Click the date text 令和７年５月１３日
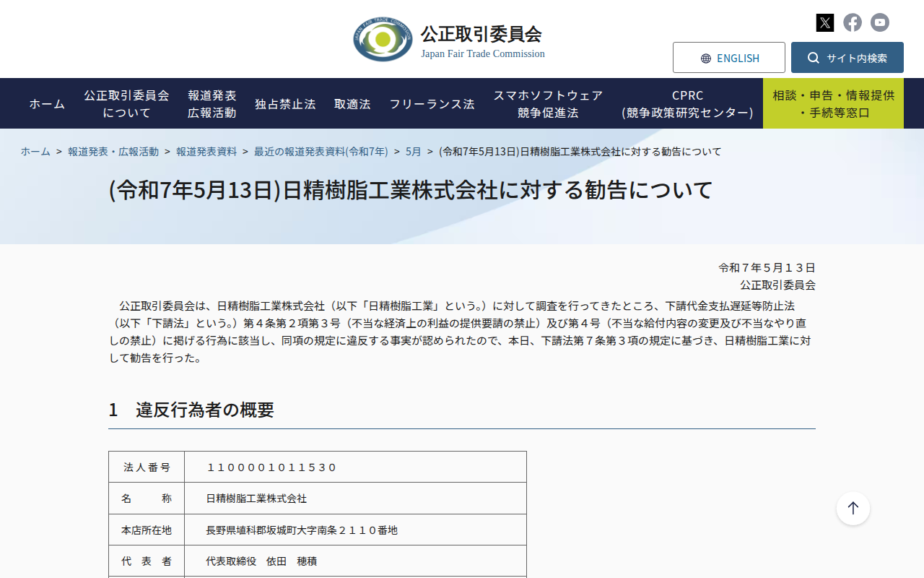924x578 pixels. [x=767, y=268]
